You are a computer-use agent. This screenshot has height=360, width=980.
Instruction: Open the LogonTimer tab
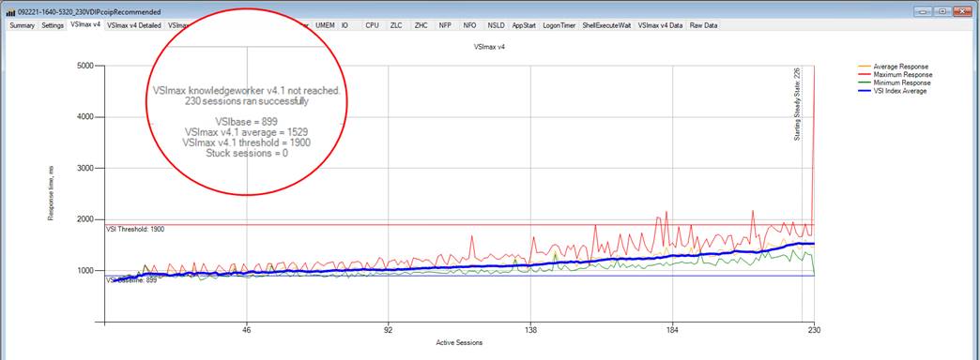click(559, 25)
